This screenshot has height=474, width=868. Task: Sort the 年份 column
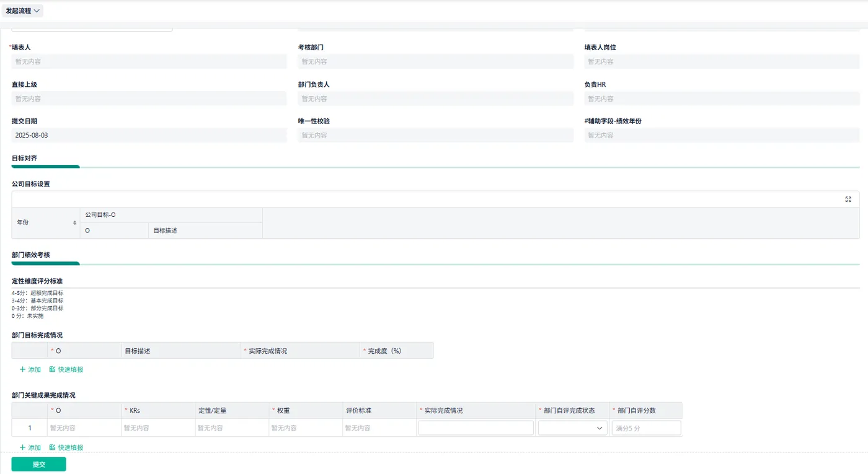75,222
